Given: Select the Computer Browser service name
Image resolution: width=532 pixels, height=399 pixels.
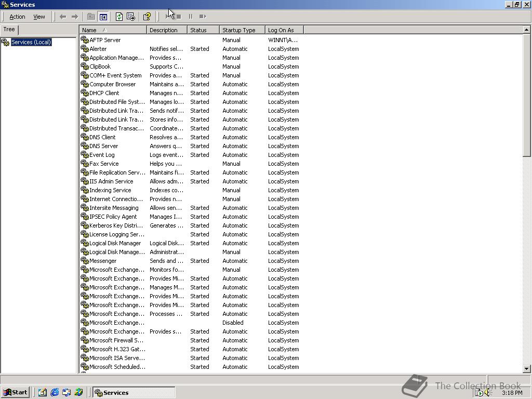Looking at the screenshot, I should pos(112,84).
